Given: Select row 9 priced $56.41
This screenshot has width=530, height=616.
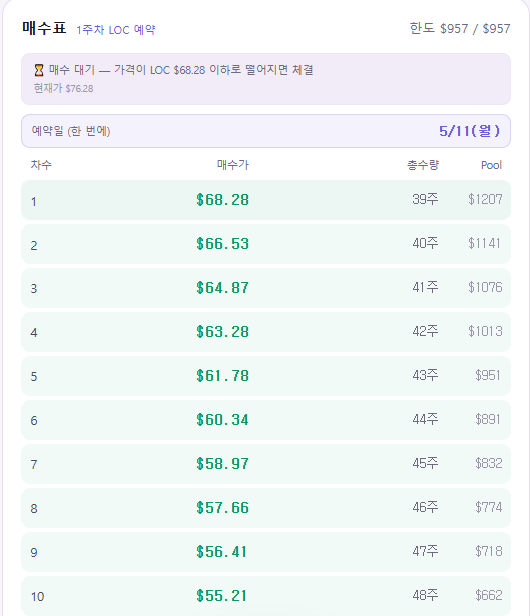Looking at the screenshot, I should [266, 552].
